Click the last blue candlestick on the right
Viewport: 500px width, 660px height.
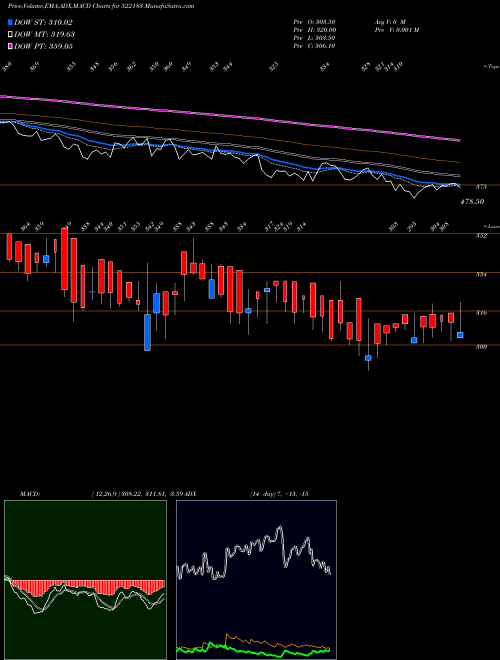pyautogui.click(x=460, y=335)
